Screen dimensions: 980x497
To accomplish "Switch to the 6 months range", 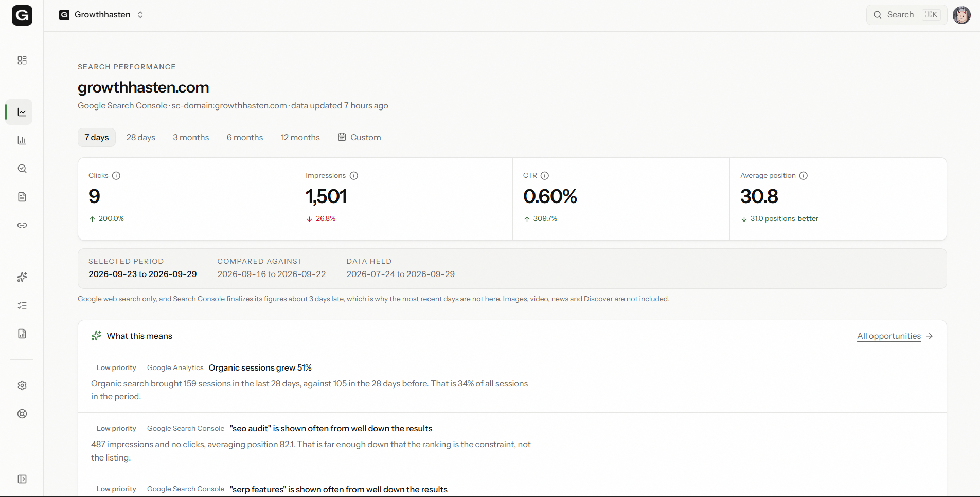I will pyautogui.click(x=245, y=138).
